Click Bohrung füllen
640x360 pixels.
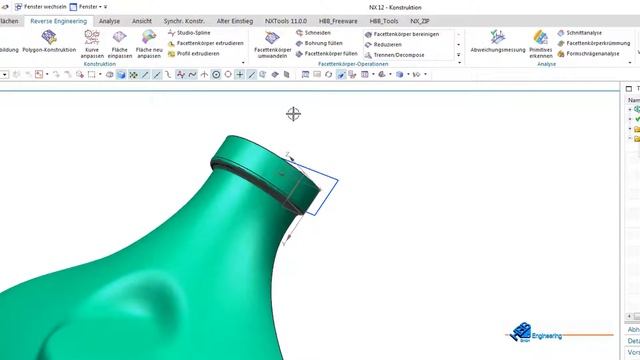click(x=319, y=43)
